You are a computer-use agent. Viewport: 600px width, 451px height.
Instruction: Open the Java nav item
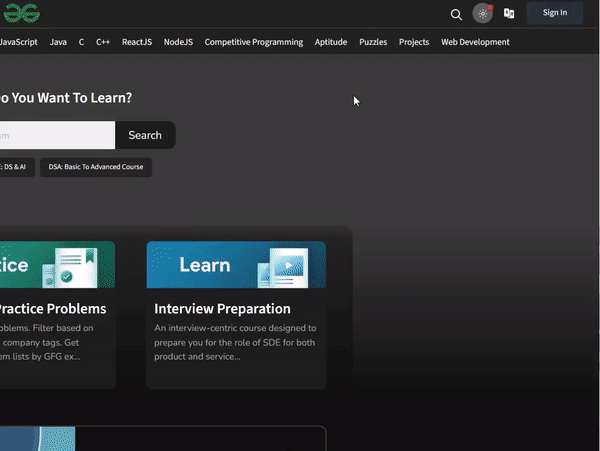[58, 42]
